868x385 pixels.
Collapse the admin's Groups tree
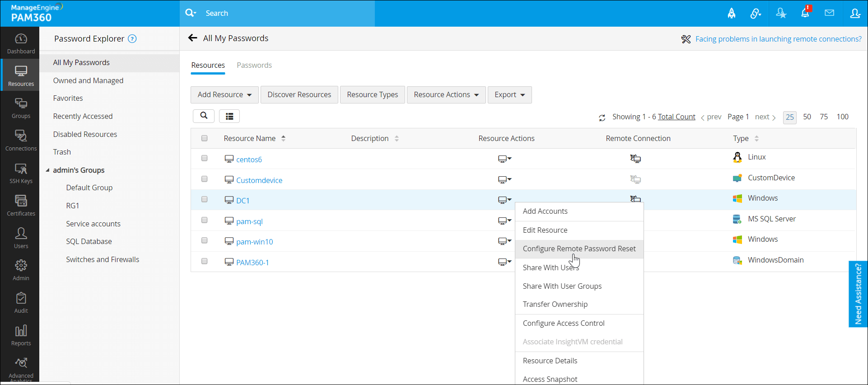[48, 170]
